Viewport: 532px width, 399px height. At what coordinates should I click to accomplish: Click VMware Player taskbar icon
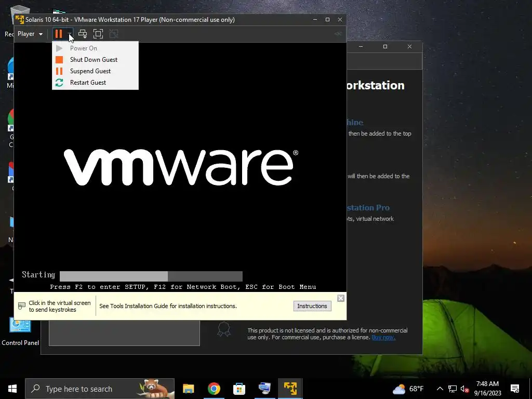coord(290,389)
